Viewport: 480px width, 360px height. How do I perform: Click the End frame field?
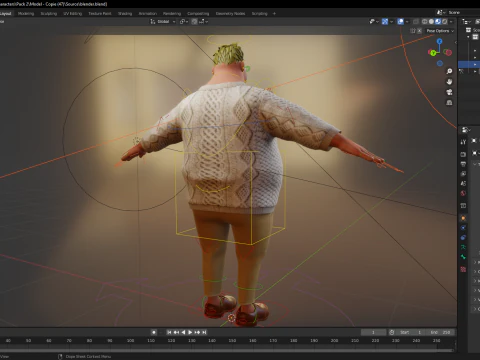(441, 332)
